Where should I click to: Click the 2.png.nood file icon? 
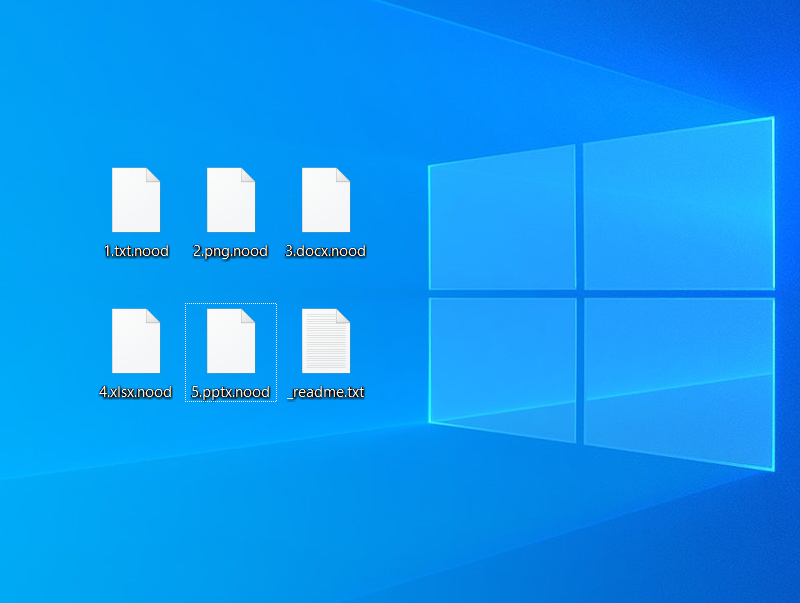[230, 201]
